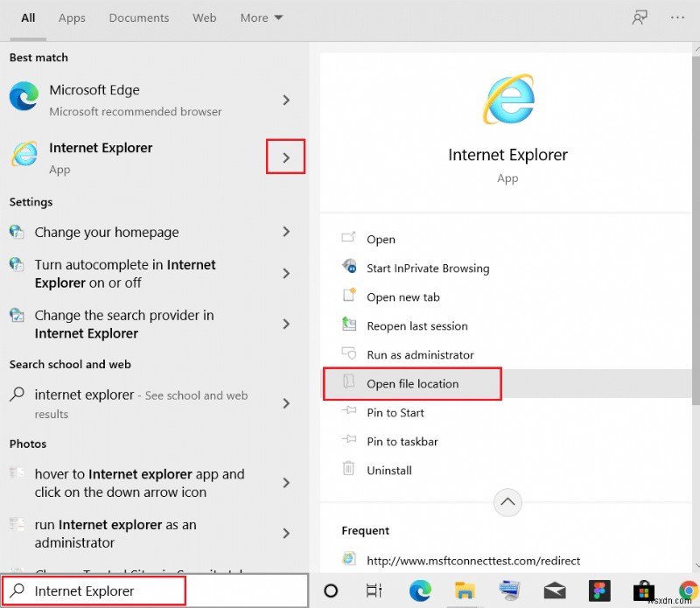The width and height of the screenshot is (700, 608).
Task: Expand internet explorer web results arrow
Action: tap(287, 403)
